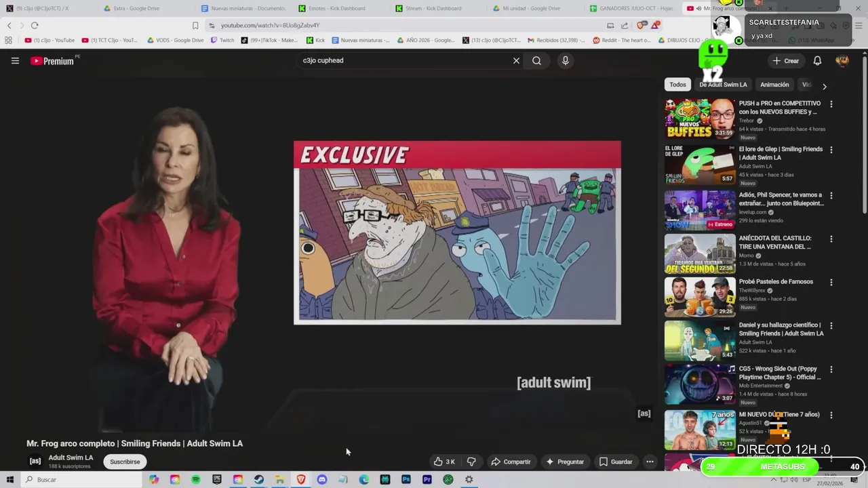Click the Compartir share button

[x=511, y=462]
